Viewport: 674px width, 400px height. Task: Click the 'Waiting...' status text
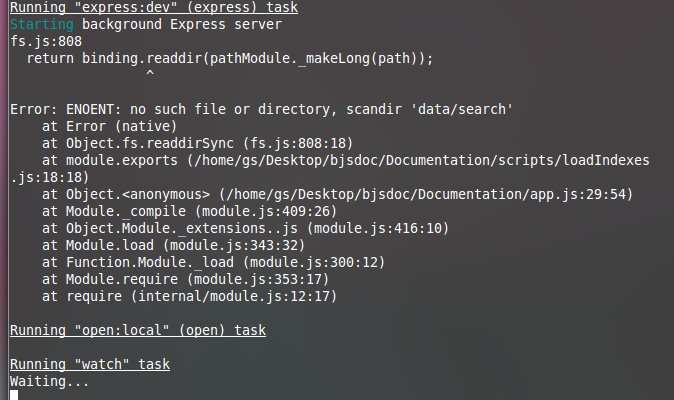click(x=49, y=381)
